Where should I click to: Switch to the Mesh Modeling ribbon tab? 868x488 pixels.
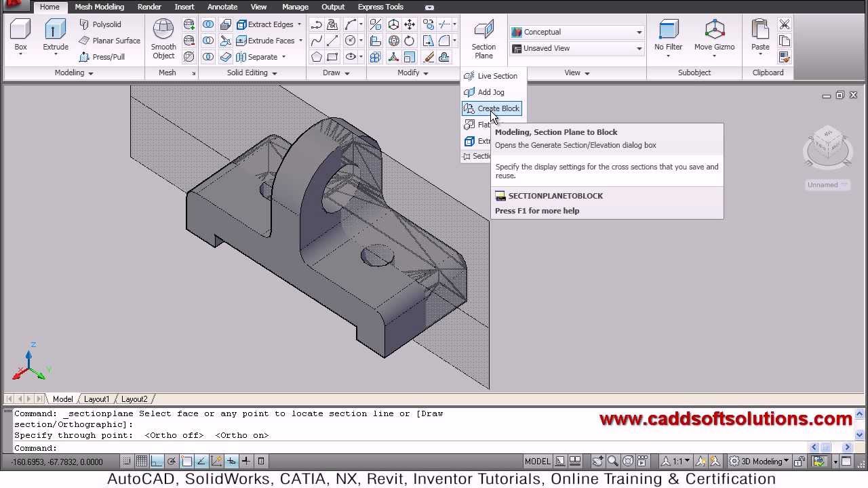tap(100, 7)
